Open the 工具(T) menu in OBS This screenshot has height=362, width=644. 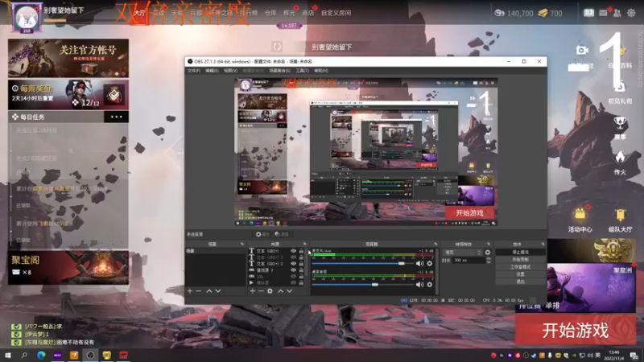[303, 71]
